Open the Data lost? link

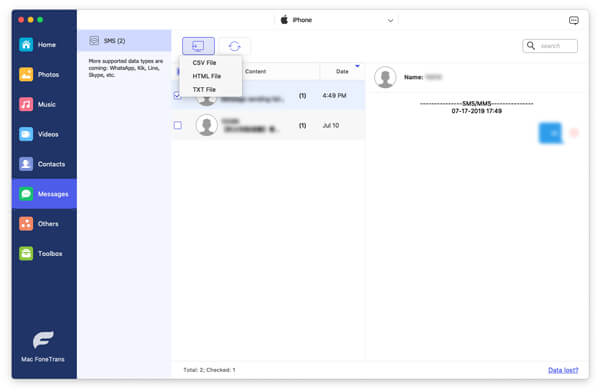click(x=563, y=370)
